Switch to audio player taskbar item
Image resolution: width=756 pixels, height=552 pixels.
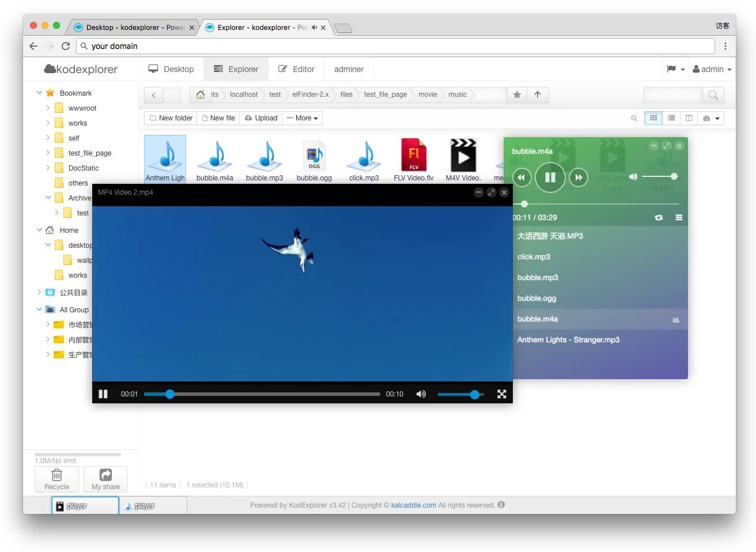tap(153, 506)
